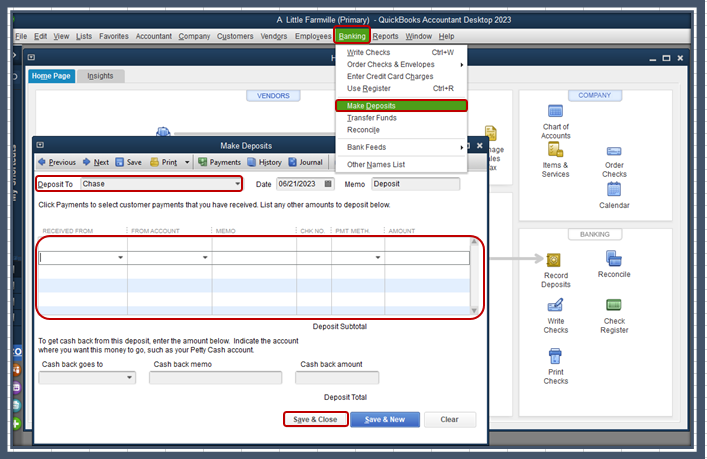Click the VENDORS section label

coord(273,96)
